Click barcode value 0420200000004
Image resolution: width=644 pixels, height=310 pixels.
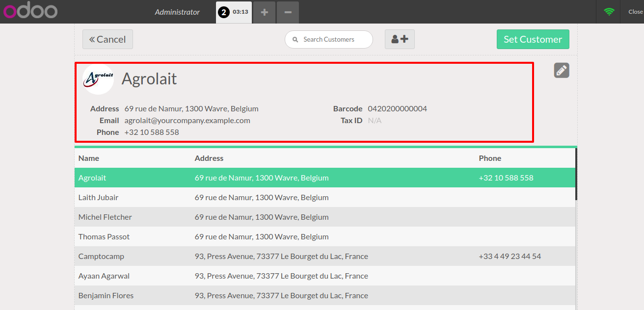[398, 108]
